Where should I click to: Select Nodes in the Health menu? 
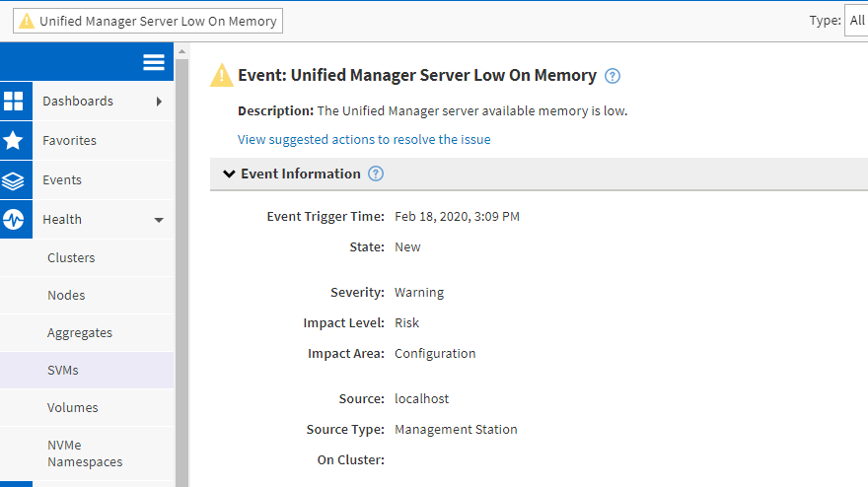point(66,296)
